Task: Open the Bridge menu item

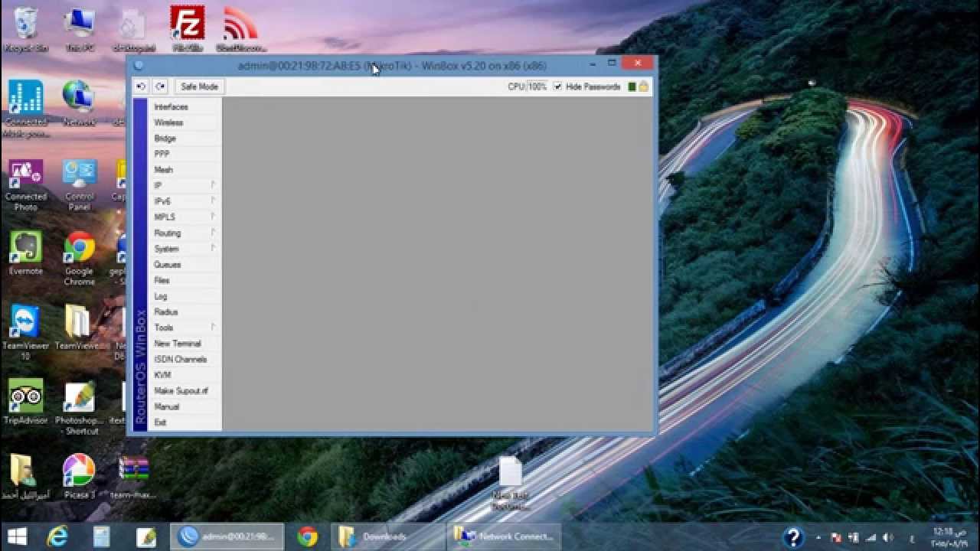Action: click(x=185, y=139)
